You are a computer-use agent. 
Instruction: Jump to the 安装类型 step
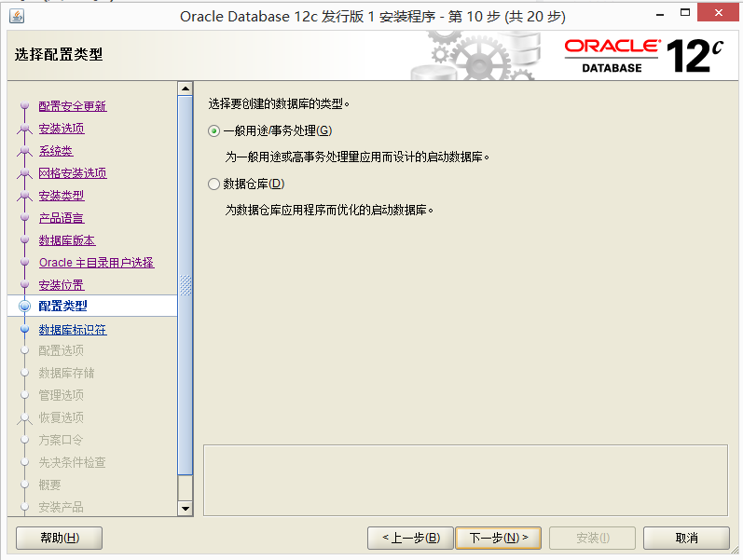(x=62, y=196)
